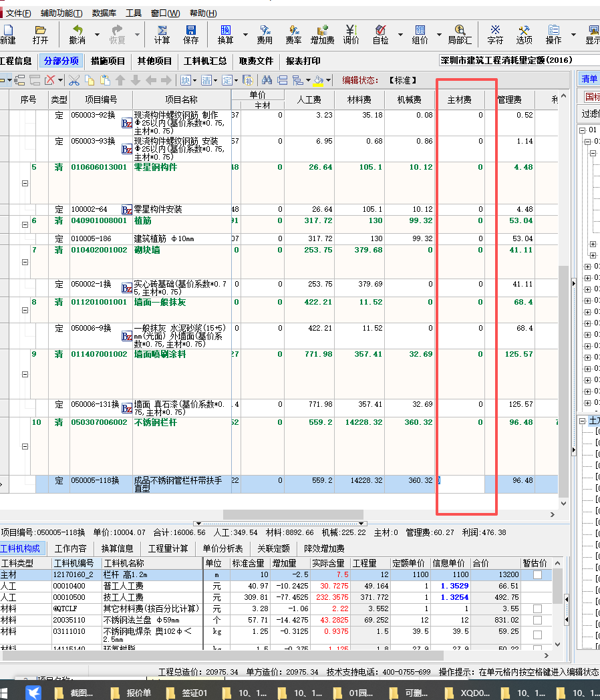Viewport: 600px width, 700px height.
Task: Click the 主材费 column header
Action: [x=460, y=100]
